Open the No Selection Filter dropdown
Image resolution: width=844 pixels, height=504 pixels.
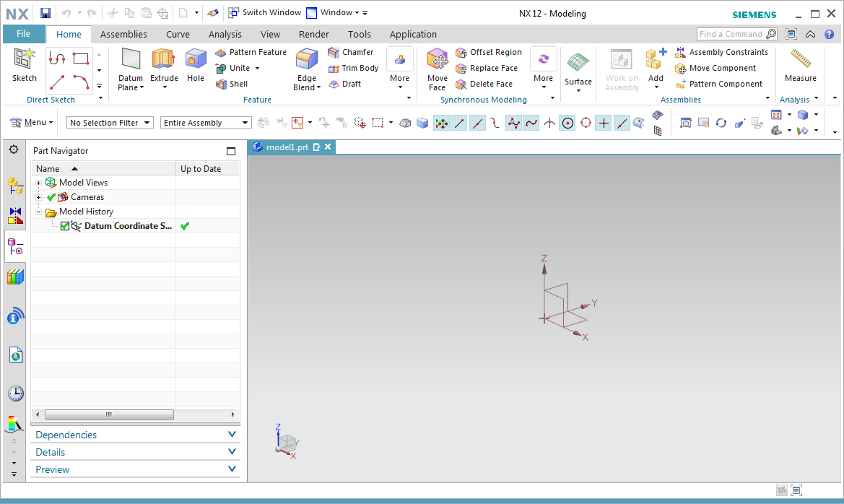(110, 123)
